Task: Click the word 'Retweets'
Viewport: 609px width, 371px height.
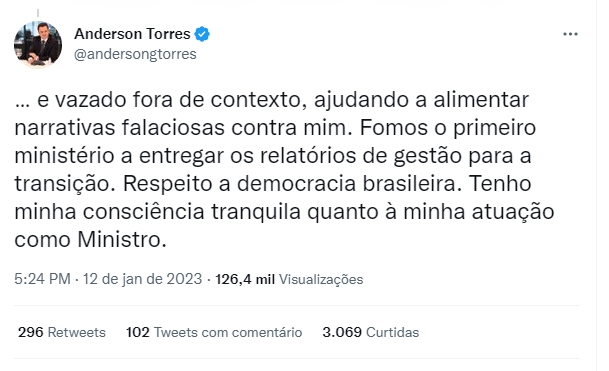Action: [77, 333]
